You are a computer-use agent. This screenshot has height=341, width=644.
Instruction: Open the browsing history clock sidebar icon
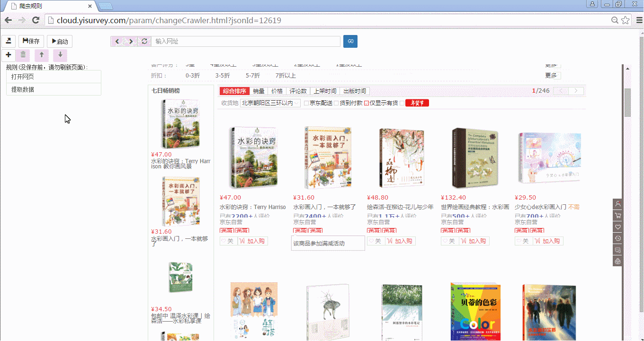[x=617, y=238]
